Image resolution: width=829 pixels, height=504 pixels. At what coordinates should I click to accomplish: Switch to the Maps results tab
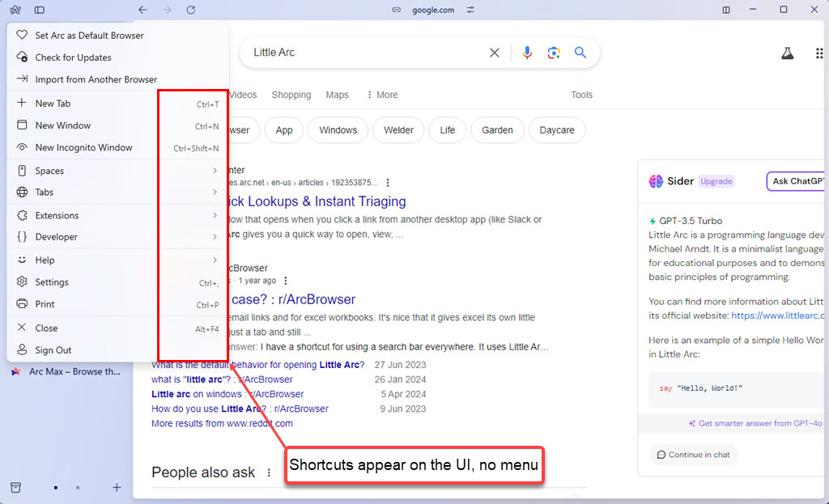[x=338, y=95]
